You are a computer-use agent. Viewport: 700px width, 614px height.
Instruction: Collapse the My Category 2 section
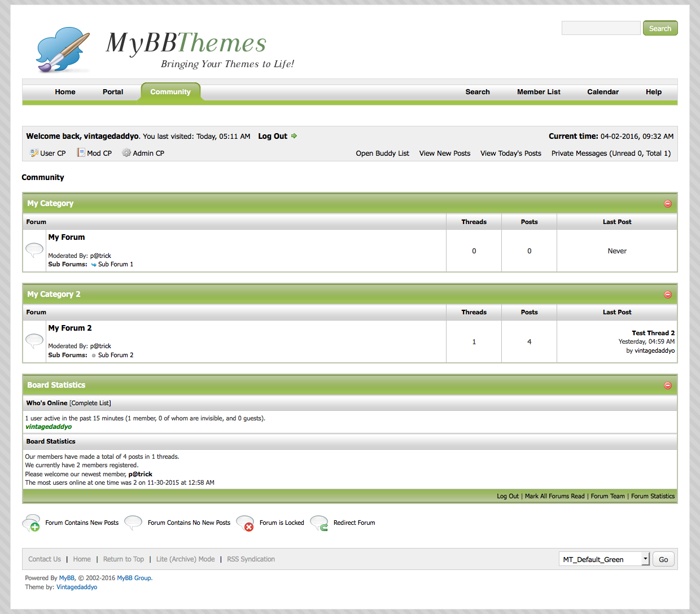click(668, 295)
